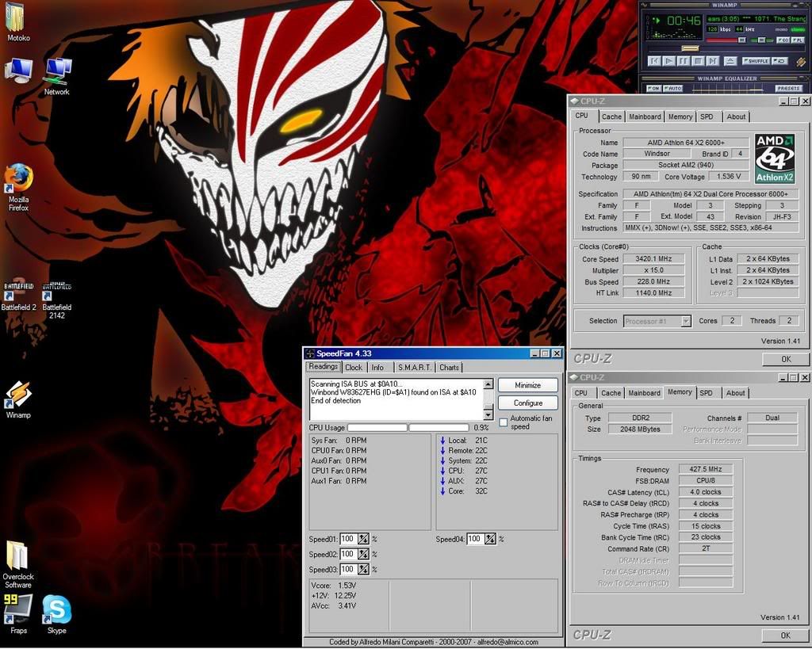Open Mainboard tab in the CPU-Z processor window
The width and height of the screenshot is (812, 649).
tap(645, 117)
